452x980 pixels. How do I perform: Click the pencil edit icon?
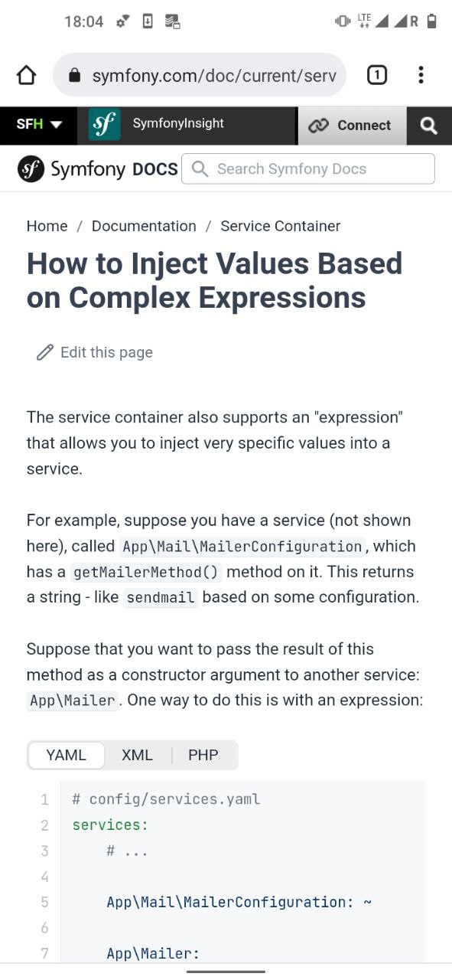coord(45,352)
